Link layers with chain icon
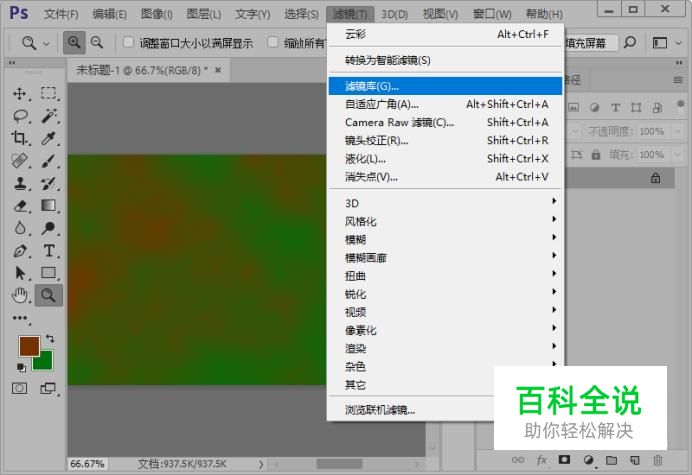Screen dimensions: 692x475 (518, 460)
